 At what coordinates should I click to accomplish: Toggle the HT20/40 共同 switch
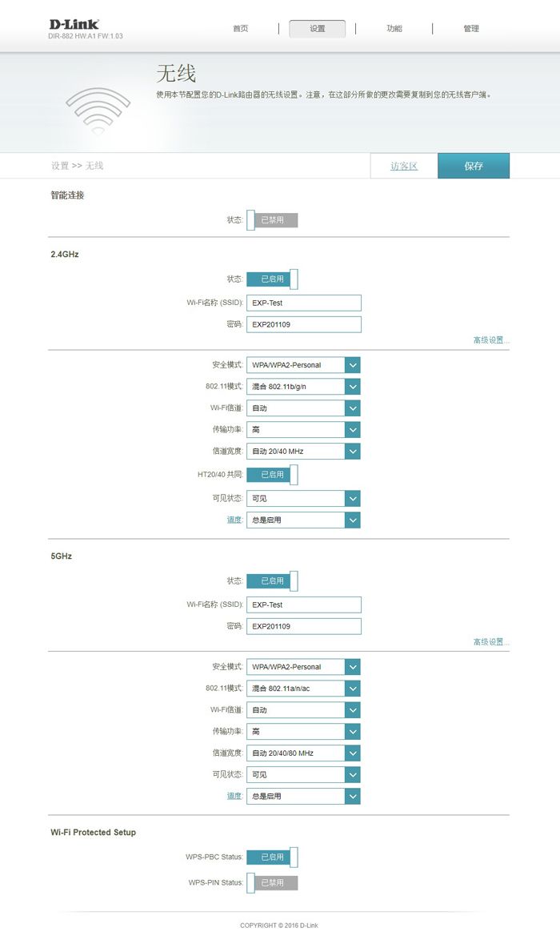pyautogui.click(x=272, y=474)
